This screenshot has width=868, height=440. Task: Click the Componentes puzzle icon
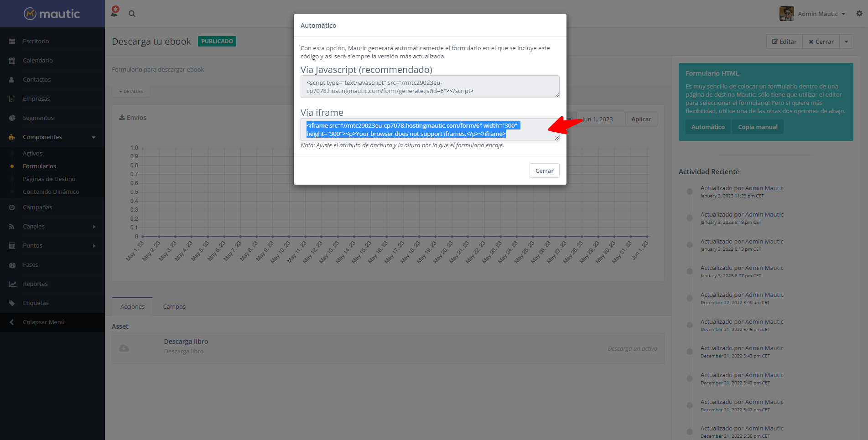(x=12, y=137)
